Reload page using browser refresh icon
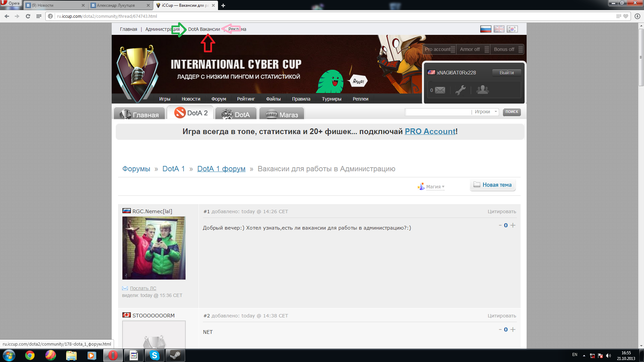This screenshot has height=362, width=644. tap(28, 16)
